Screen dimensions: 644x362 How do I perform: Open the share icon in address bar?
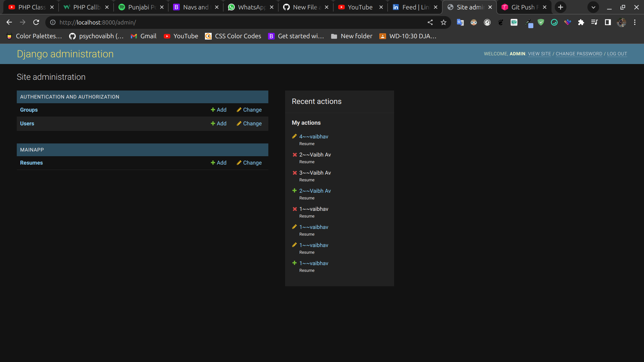pos(430,22)
